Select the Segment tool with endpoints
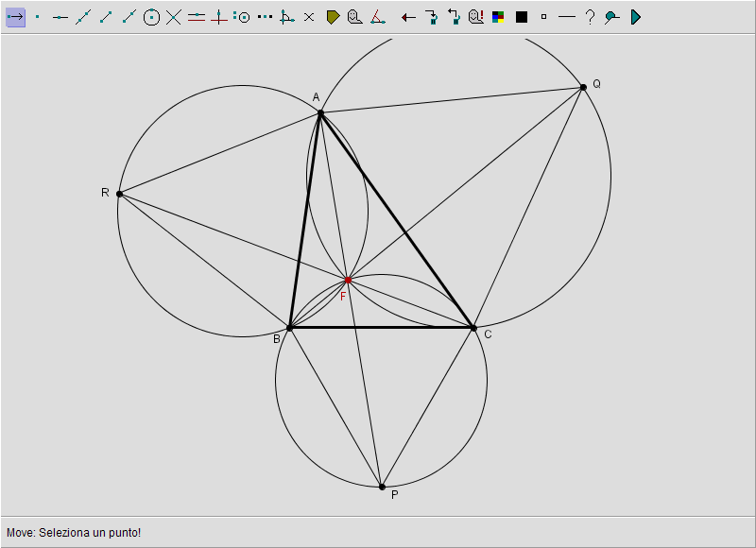 pyautogui.click(x=106, y=17)
